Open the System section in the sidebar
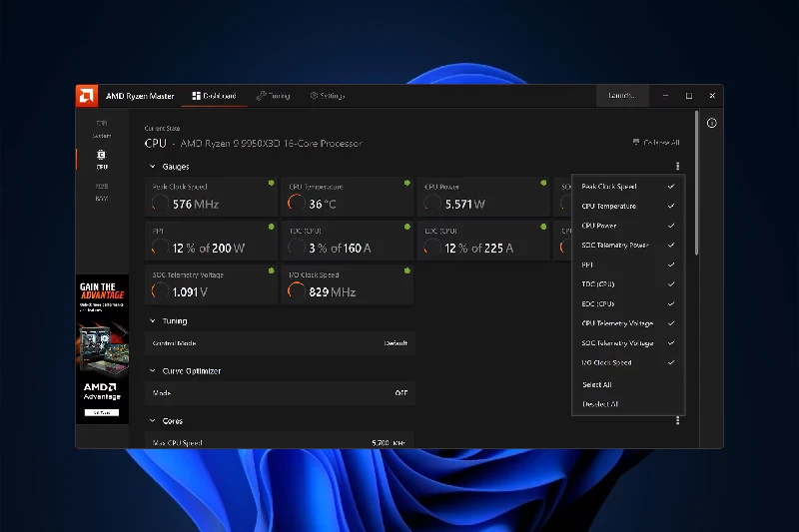 point(102,129)
